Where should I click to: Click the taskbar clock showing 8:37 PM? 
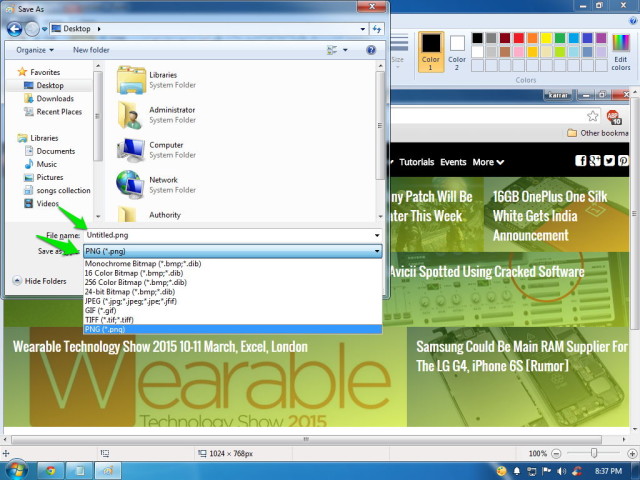pos(608,471)
